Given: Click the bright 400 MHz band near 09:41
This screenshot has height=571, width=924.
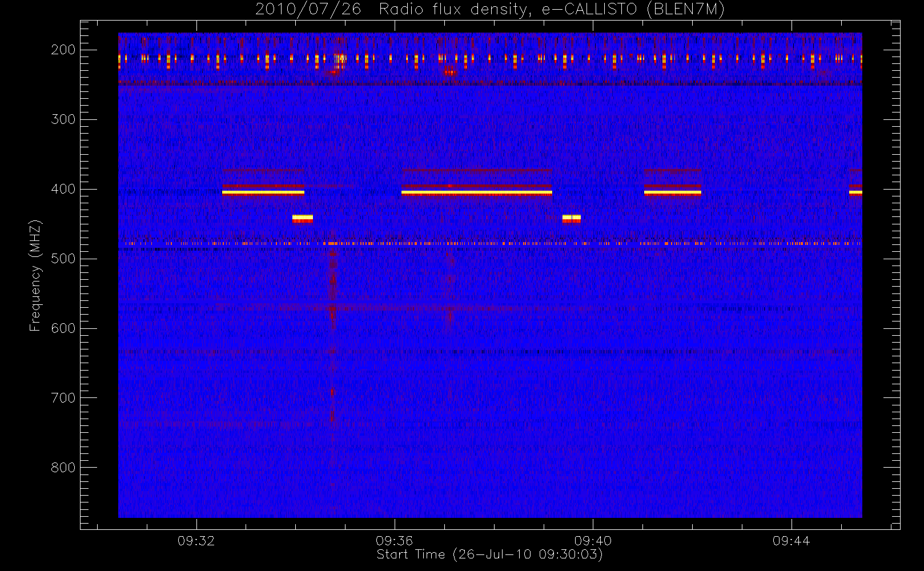Looking at the screenshot, I should pyautogui.click(x=672, y=192).
